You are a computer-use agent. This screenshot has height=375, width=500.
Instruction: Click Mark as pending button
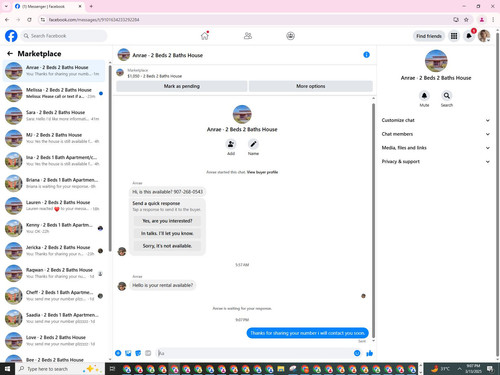pyautogui.click(x=182, y=86)
